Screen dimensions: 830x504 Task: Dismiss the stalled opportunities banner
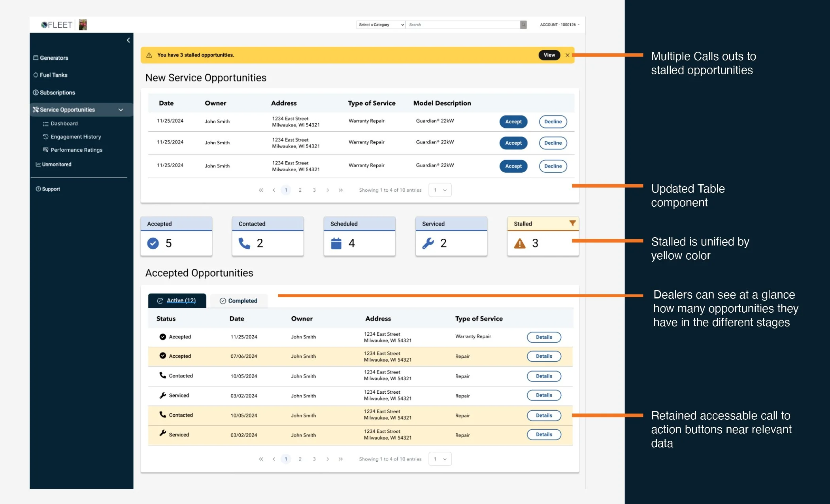[x=568, y=55]
